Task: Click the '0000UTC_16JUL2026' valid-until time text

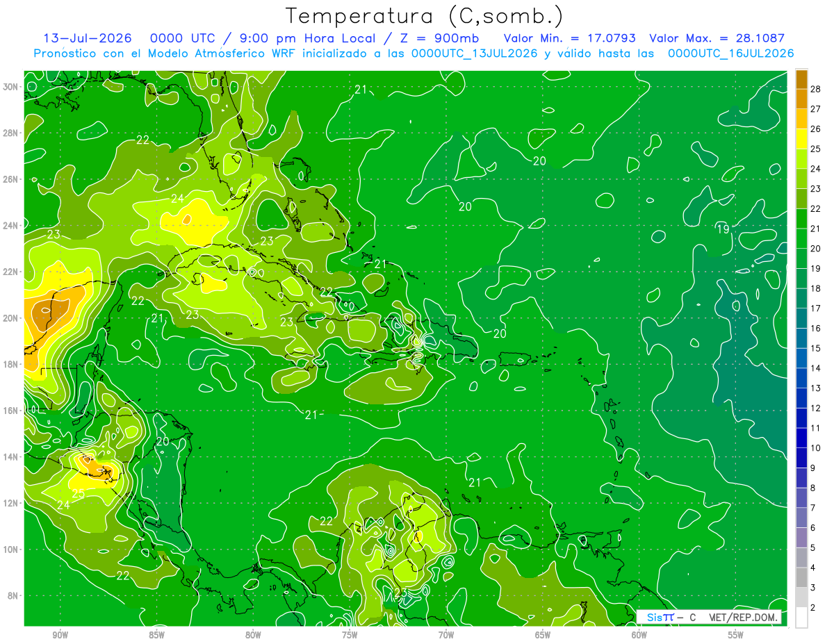Action: point(730,53)
